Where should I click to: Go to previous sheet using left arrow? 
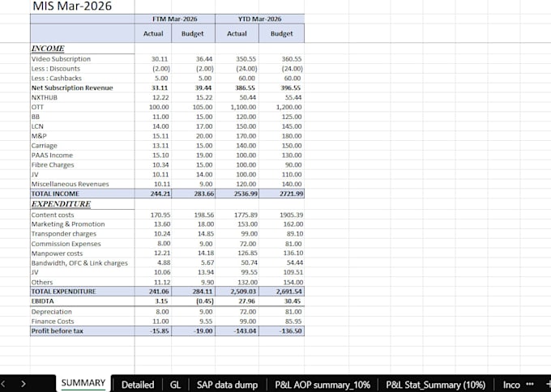click(x=2, y=384)
